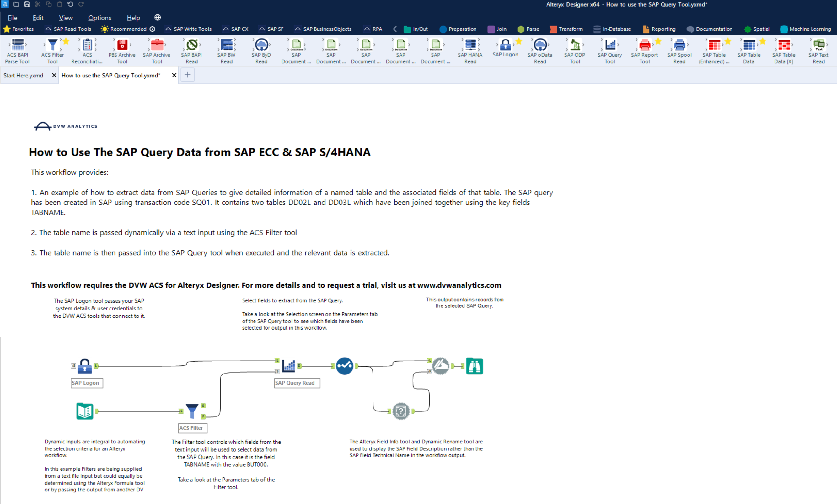
Task: Click the Save icon in the toolbar
Action: 27,4
